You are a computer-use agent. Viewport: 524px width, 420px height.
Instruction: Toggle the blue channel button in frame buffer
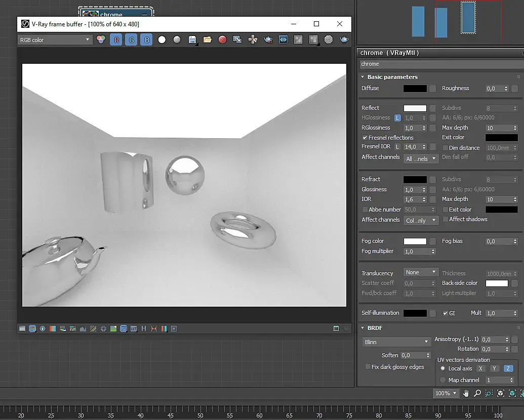(146, 39)
